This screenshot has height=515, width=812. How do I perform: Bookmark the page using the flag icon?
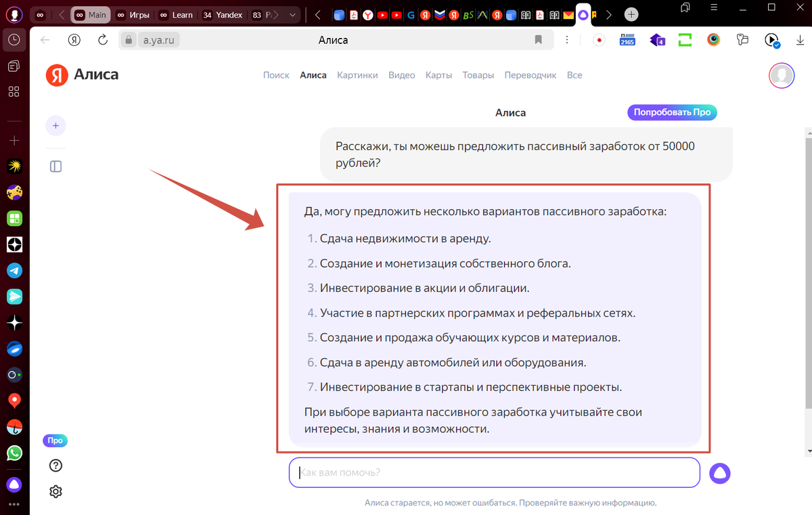click(x=538, y=39)
